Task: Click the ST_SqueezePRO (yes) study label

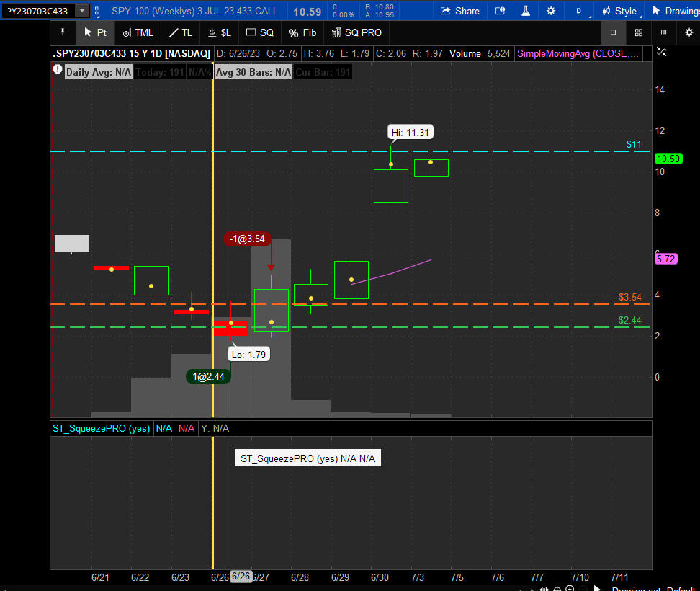Action: tap(102, 428)
